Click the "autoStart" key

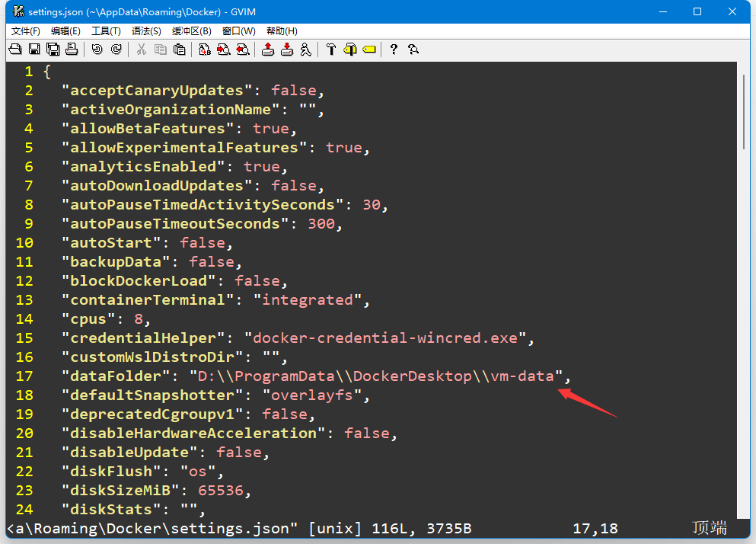coord(111,243)
